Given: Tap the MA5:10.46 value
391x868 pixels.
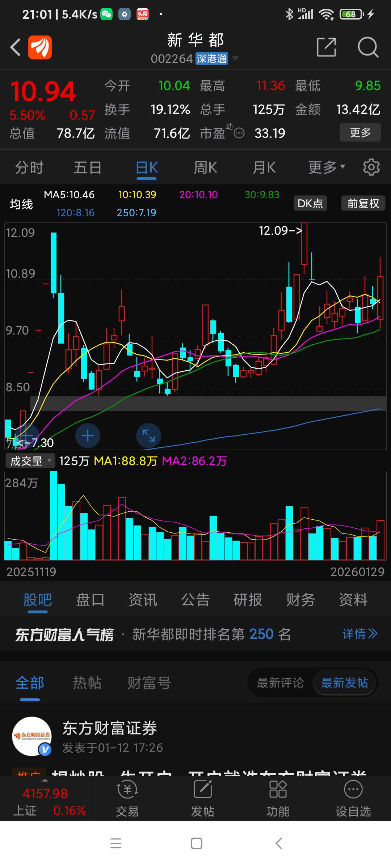Looking at the screenshot, I should 69,195.
